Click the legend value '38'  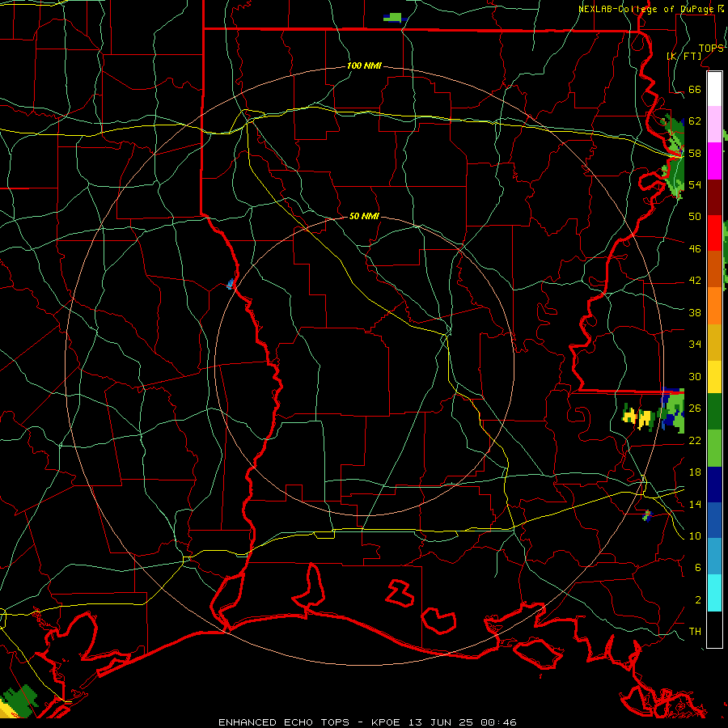[x=695, y=312]
